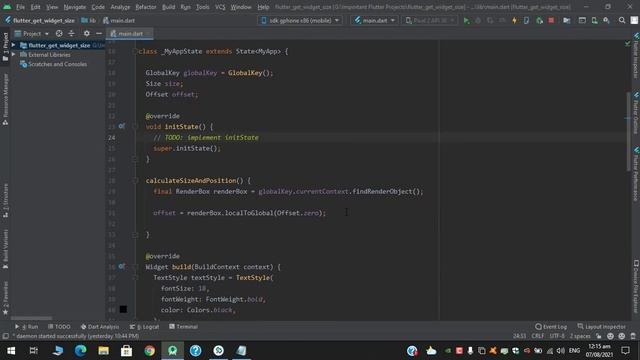Toggle the Build Variants side tab
This screenshot has width=640, height=360.
pos(5,249)
